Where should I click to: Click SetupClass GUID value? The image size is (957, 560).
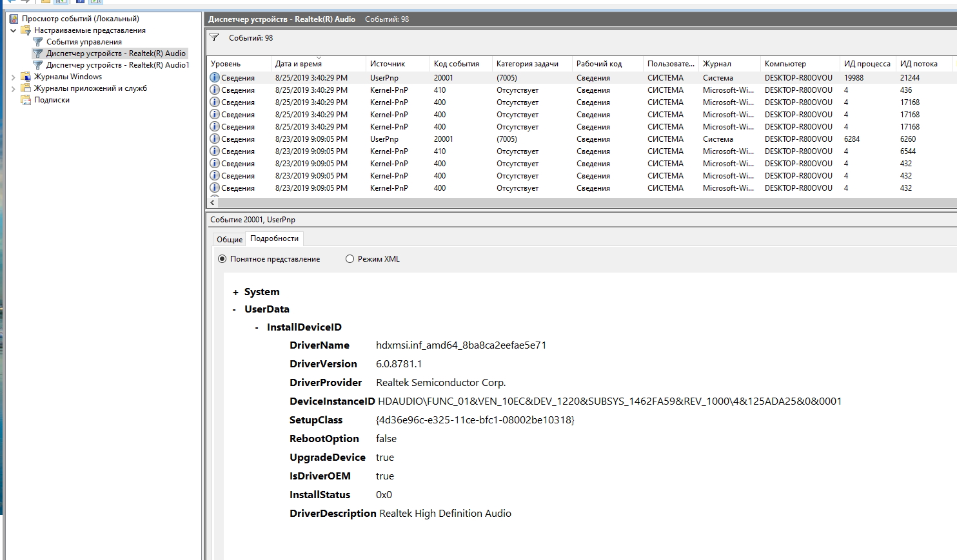point(475,420)
